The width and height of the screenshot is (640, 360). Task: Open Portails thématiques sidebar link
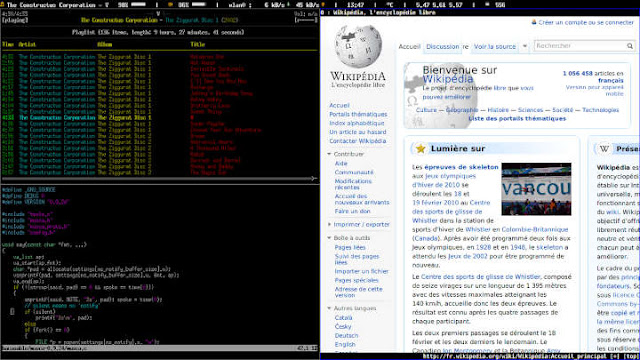[358, 114]
